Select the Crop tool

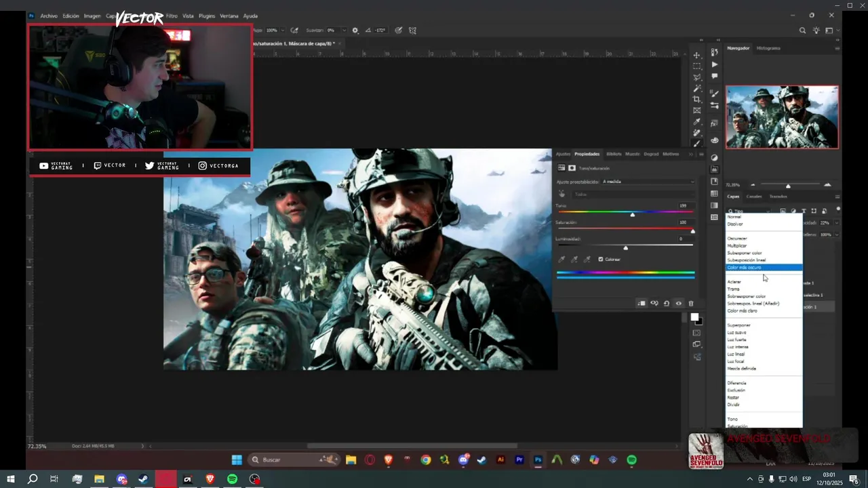coord(696,99)
